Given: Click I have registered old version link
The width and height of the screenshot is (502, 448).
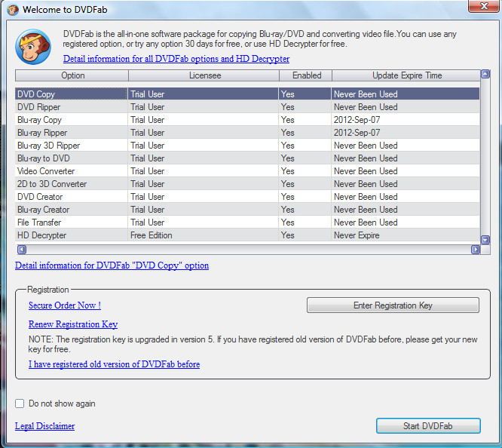Looking at the screenshot, I should pos(114,364).
